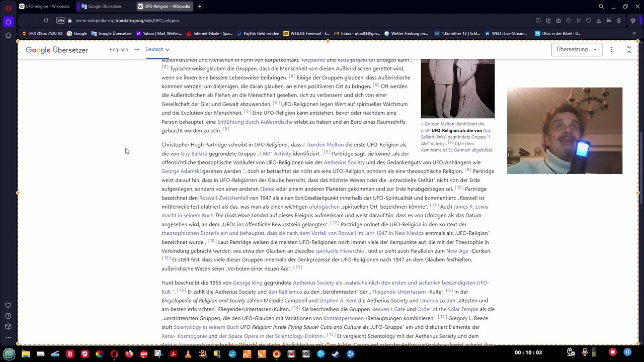Click the webcam video overlay
This screenshot has height=362, width=644.
click(x=565, y=131)
